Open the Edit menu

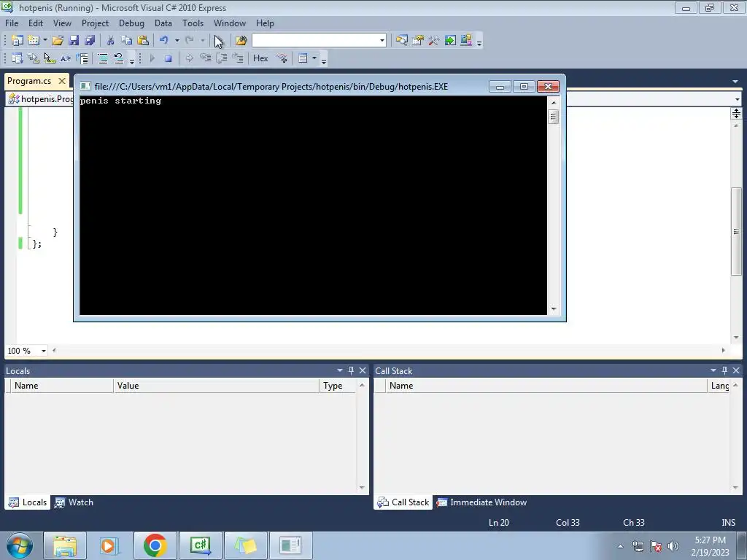coord(35,23)
